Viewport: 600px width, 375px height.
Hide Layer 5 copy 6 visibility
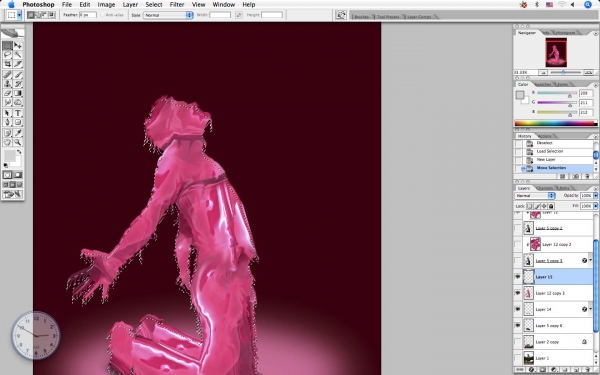[518, 326]
